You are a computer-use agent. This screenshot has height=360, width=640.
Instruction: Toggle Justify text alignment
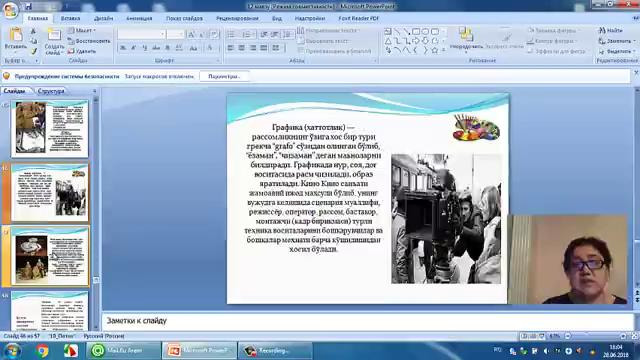(264, 48)
